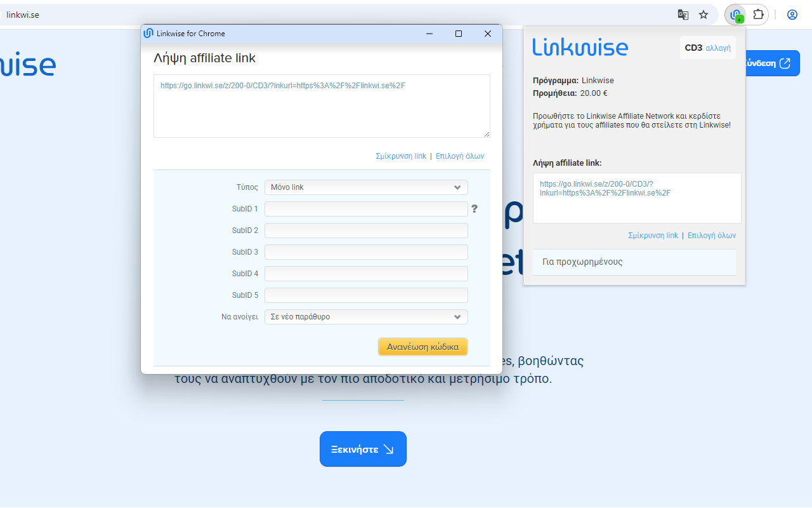Click the αλλαγή link next to CD3
The width and height of the screenshot is (812, 508).
pyautogui.click(x=718, y=48)
